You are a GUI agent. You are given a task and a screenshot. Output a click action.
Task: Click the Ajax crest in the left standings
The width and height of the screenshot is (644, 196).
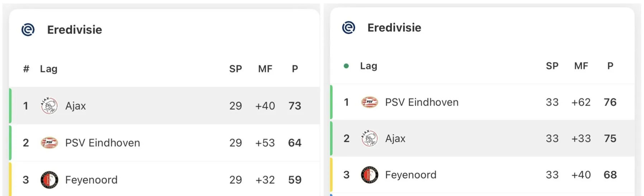point(49,106)
